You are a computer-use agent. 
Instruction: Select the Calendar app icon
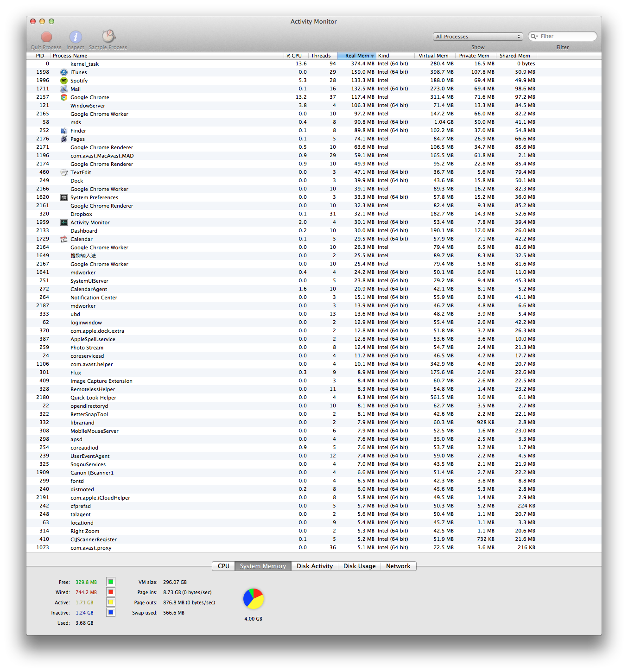coord(64,239)
